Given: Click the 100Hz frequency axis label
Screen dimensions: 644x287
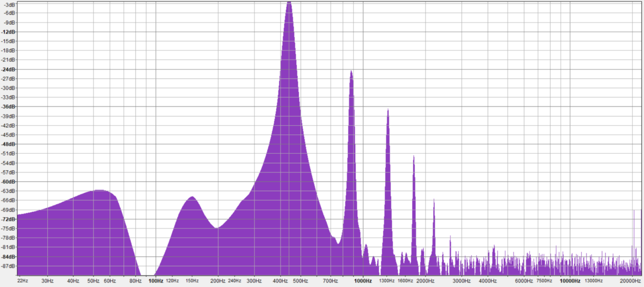Looking at the screenshot, I should click(156, 281).
